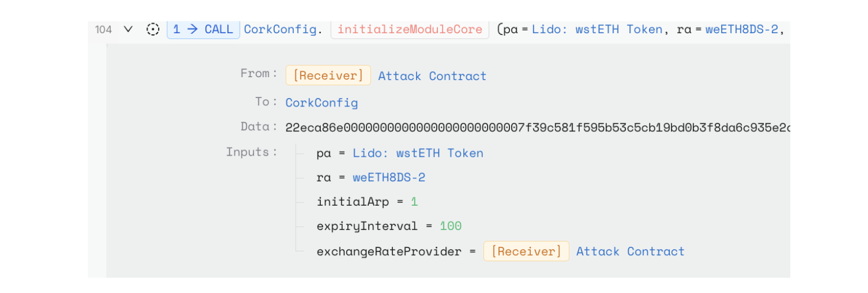Click the [Receiver] tag in the From row
This screenshot has width=868, height=293.
click(x=328, y=76)
